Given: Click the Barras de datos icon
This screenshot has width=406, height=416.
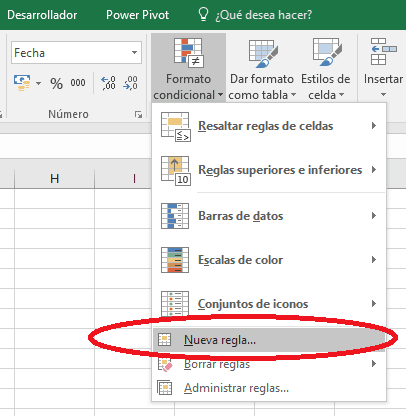Looking at the screenshot, I should click(175, 216).
